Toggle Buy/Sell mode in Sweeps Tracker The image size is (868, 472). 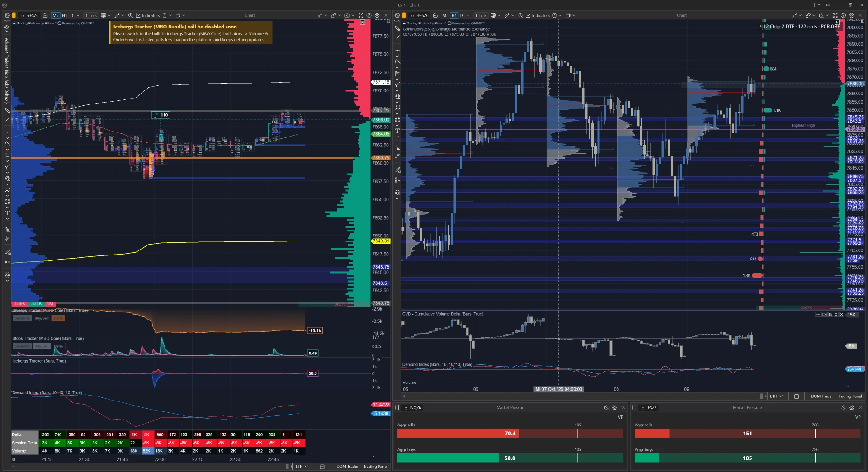[x=42, y=318]
